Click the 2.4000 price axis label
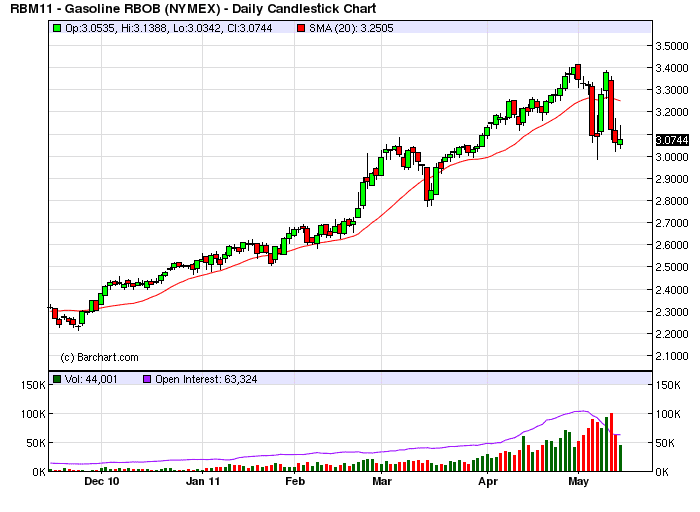Image resolution: width=700 pixels, height=512 pixels. tap(672, 290)
